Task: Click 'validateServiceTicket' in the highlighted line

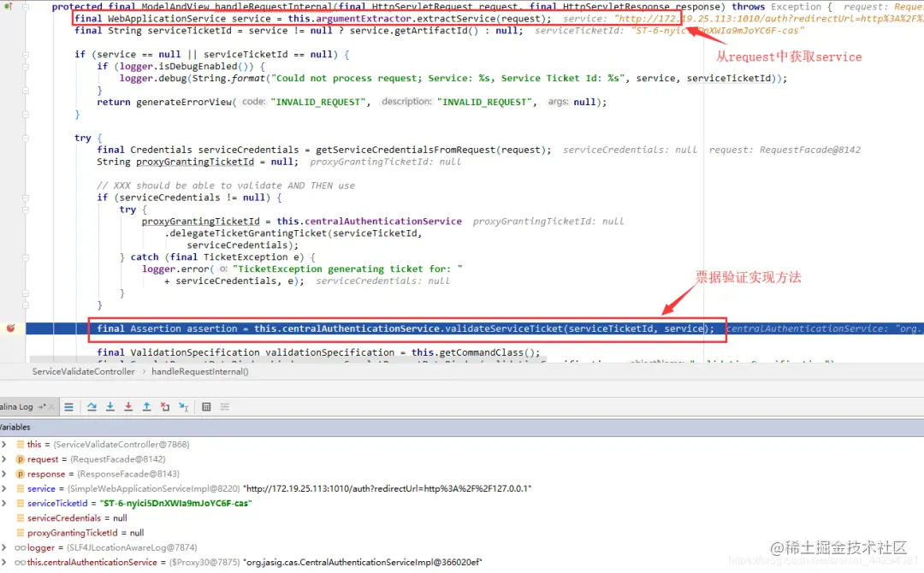Action: 504,328
